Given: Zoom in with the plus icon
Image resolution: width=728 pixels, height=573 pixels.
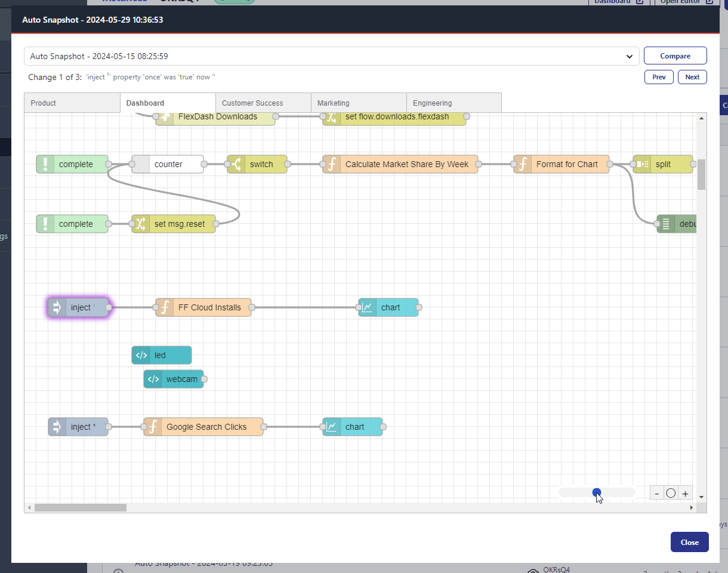Looking at the screenshot, I should coord(685,492).
